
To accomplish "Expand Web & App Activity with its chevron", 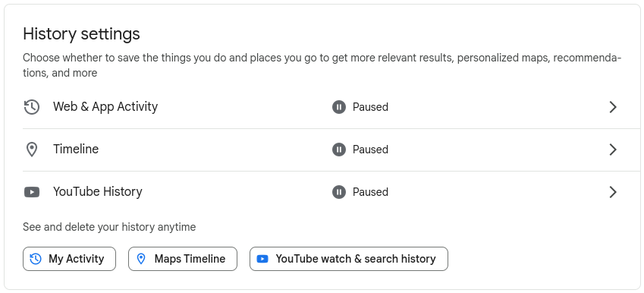I will click(x=613, y=107).
